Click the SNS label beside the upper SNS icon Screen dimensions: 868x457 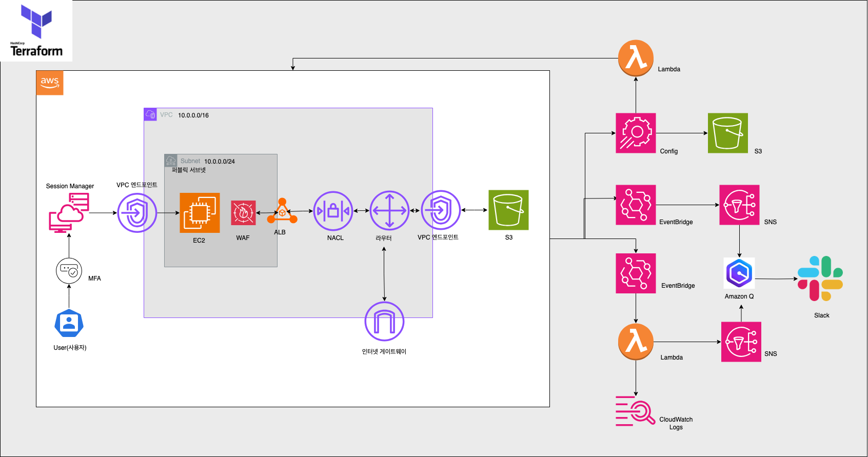(x=771, y=222)
